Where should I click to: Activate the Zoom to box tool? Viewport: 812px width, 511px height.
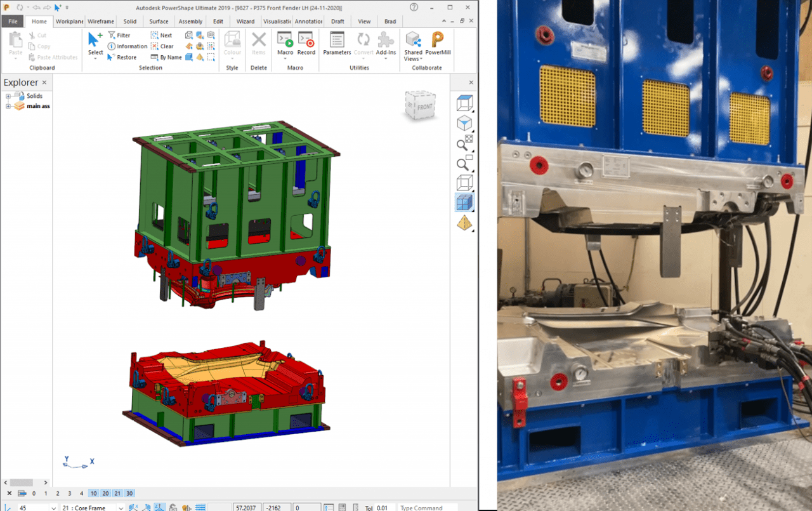pos(464,163)
